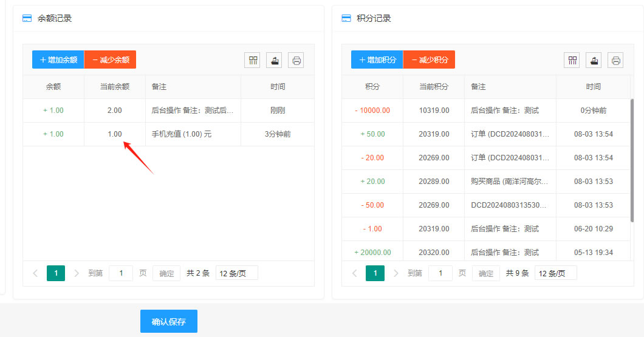Click the DCD2024080313530… note cell
Screen dimensions: 644x337
click(510, 205)
